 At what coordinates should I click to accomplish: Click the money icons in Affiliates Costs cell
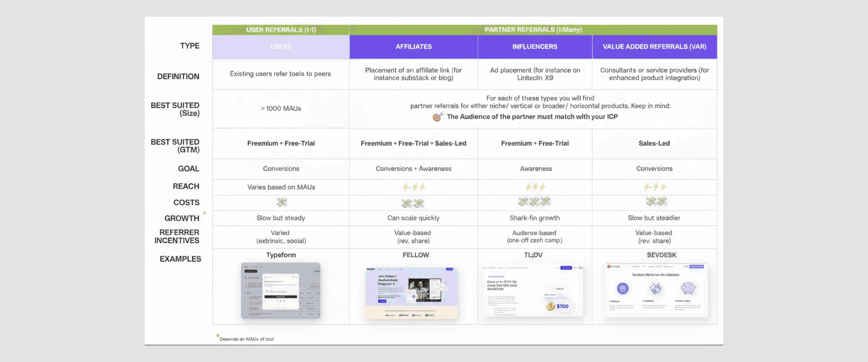pos(413,203)
